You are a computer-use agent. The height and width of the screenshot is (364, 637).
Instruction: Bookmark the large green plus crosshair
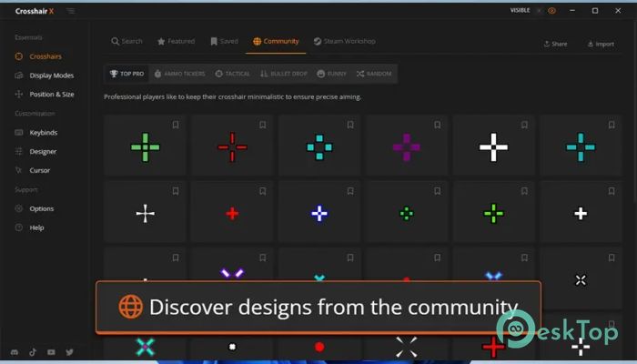176,125
